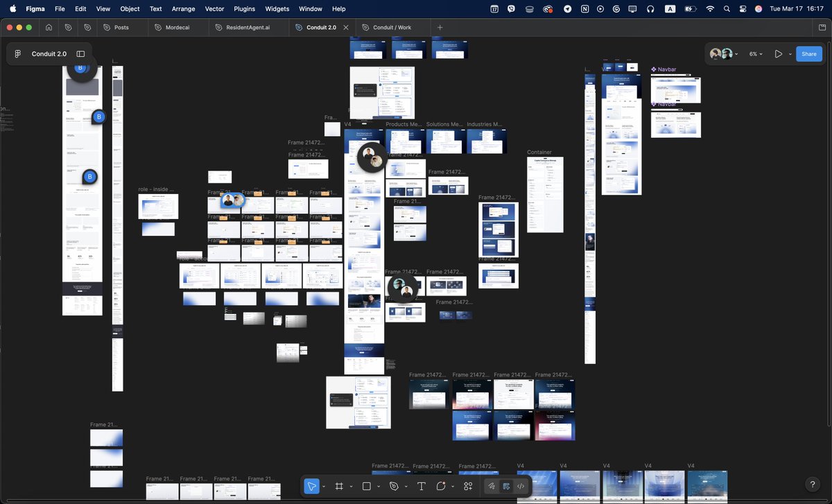Switch to the Mordecai tab

pos(177,27)
